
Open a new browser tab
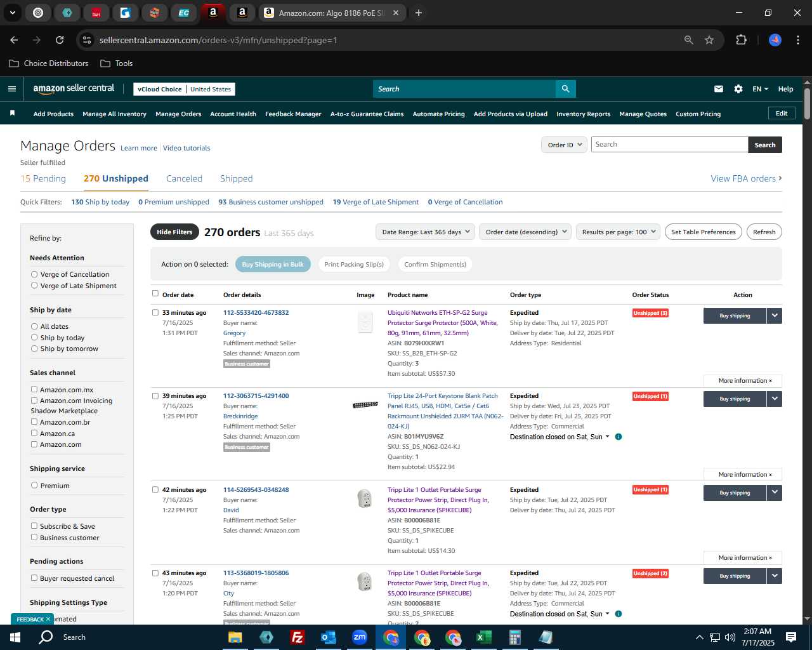click(x=419, y=13)
